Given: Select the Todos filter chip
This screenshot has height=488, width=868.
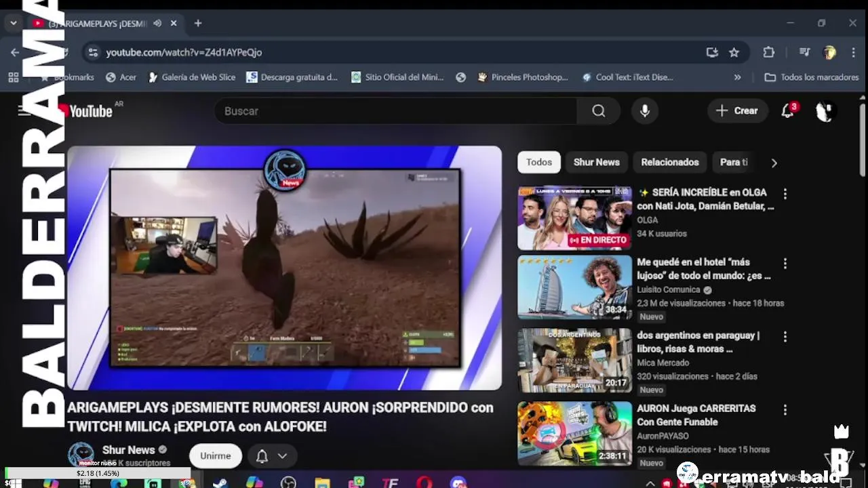Looking at the screenshot, I should tap(539, 162).
